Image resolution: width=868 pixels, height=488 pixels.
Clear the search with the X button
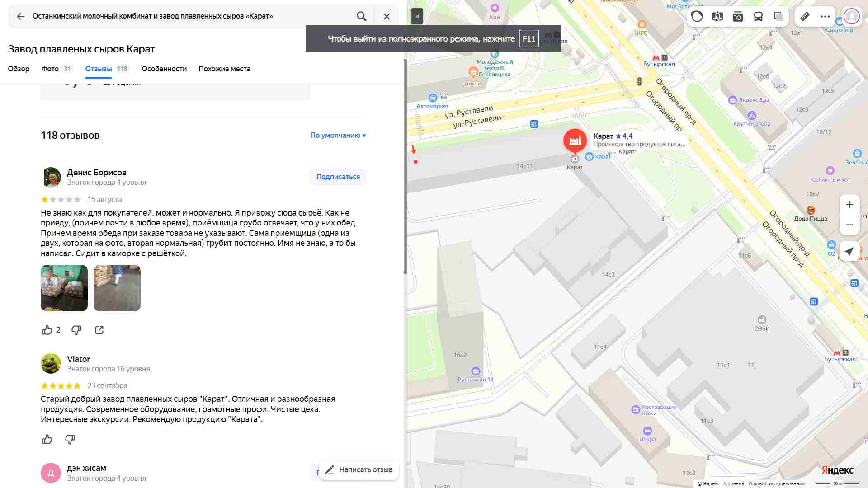pos(387,16)
